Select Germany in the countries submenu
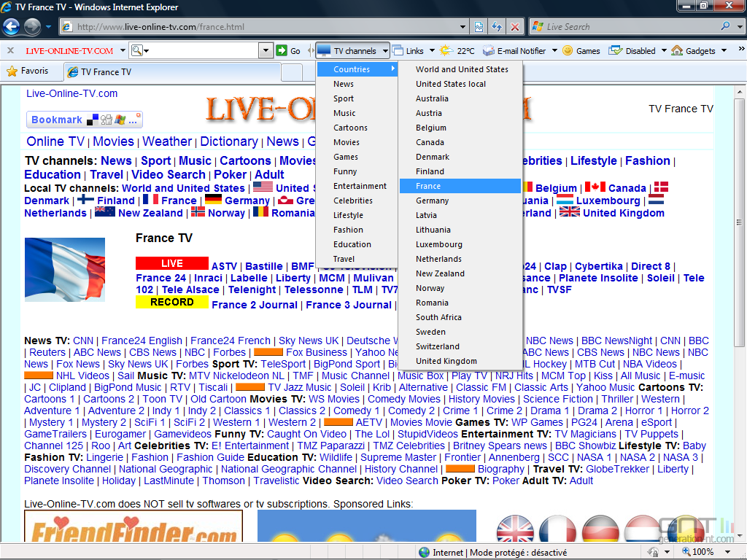 (460, 201)
